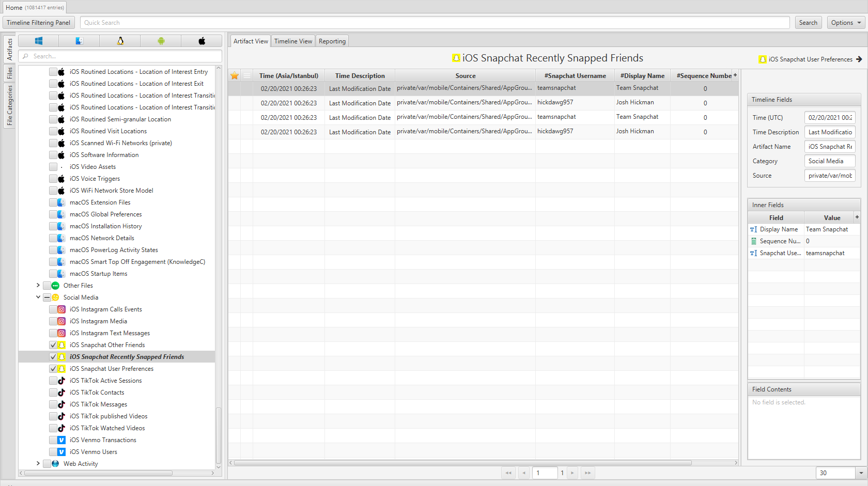Go to last page of results
Screen dimensions: 868x486
587,473
